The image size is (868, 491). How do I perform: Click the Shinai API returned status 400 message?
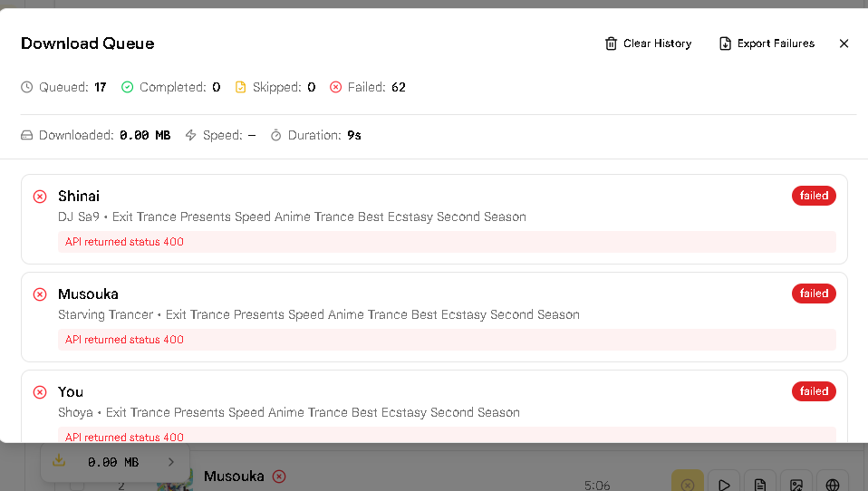124,242
